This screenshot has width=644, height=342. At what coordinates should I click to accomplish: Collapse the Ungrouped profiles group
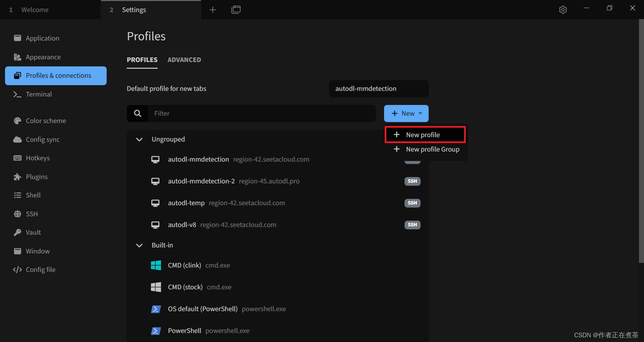tap(139, 139)
